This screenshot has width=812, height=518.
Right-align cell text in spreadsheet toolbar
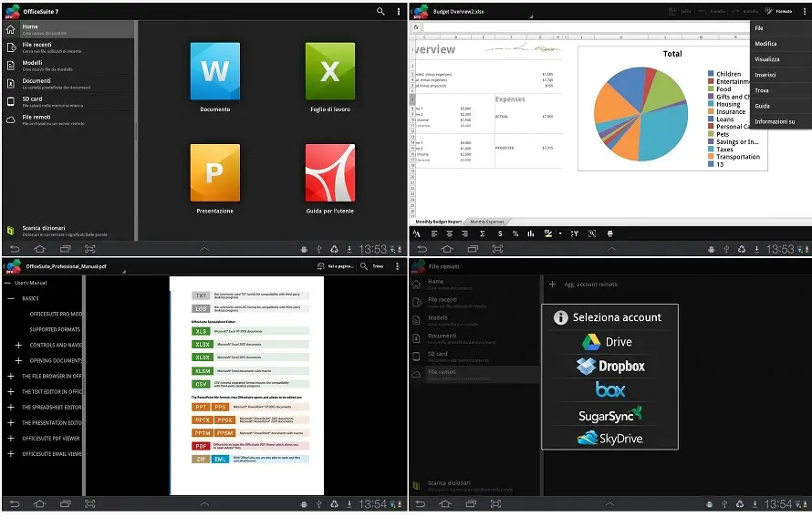tap(465, 233)
